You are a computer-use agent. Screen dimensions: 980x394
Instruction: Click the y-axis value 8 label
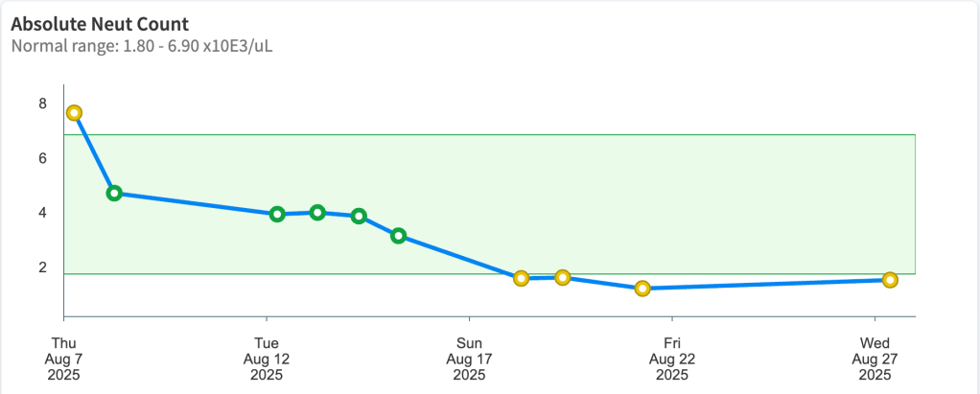click(x=42, y=104)
